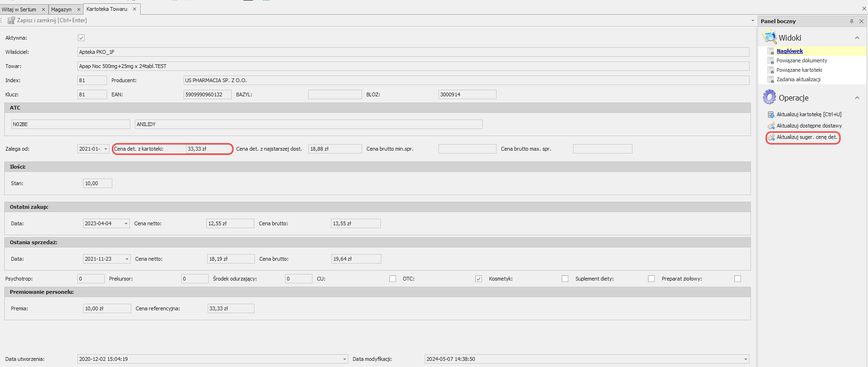868x367 pixels.
Task: Toggle the Aktywna checkbox
Action: coord(81,38)
